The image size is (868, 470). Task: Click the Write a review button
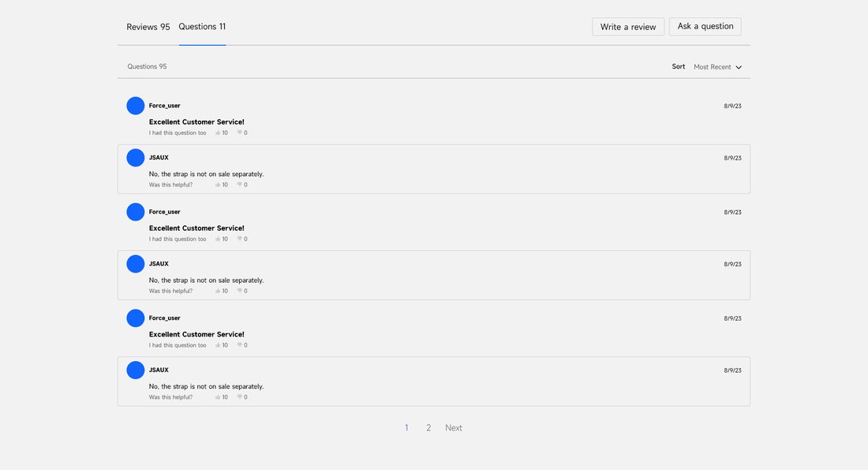pos(628,27)
